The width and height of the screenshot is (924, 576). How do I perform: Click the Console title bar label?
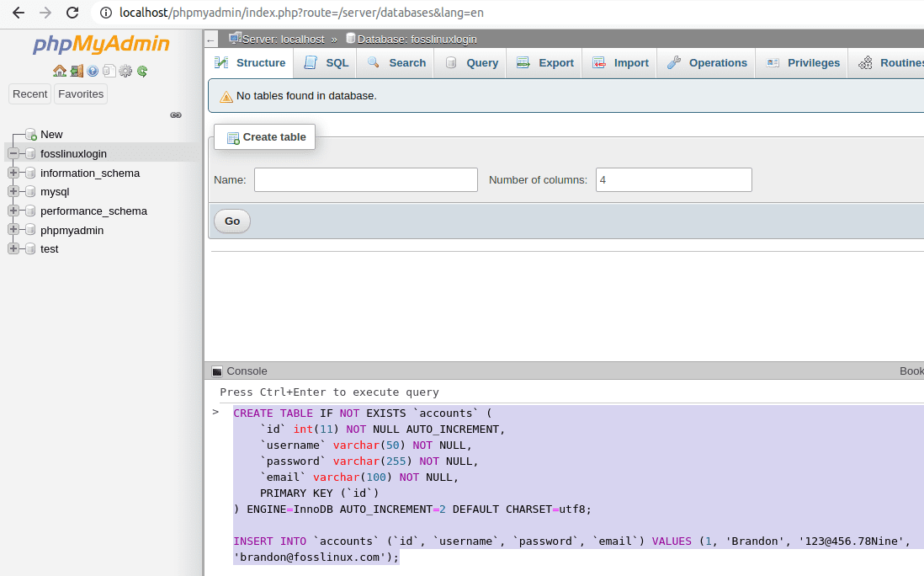pyautogui.click(x=247, y=371)
